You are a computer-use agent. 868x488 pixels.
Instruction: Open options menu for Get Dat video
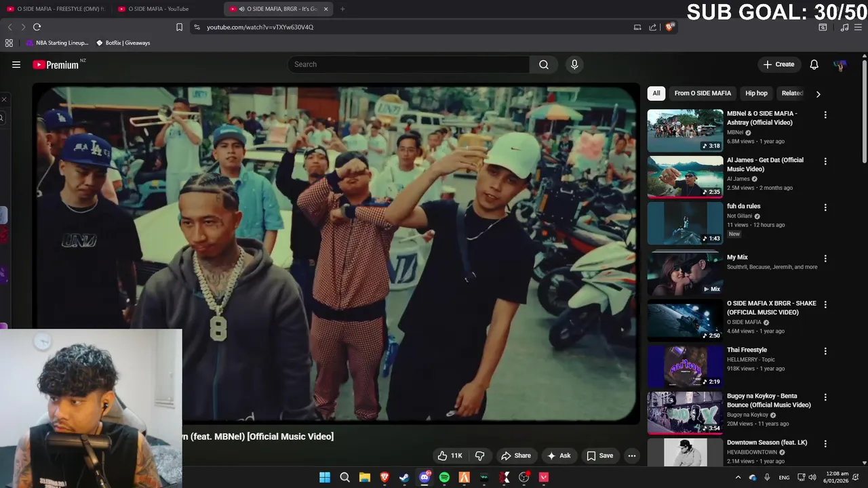(825, 161)
